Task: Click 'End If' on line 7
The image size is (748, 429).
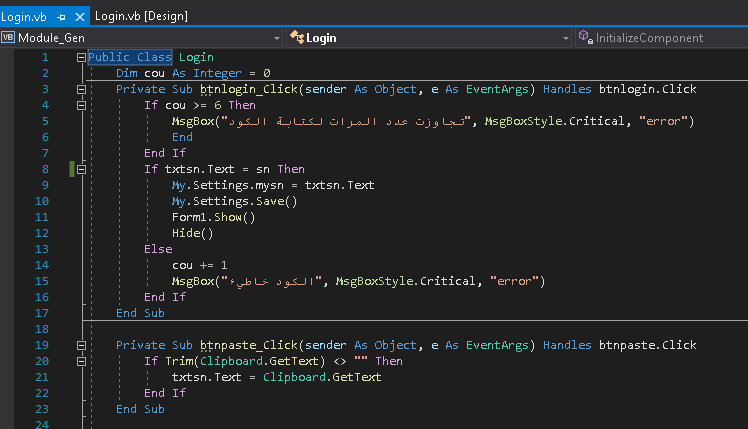Action: coord(165,153)
